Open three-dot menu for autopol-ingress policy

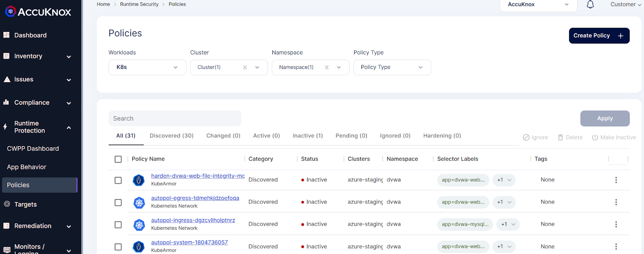(616, 224)
